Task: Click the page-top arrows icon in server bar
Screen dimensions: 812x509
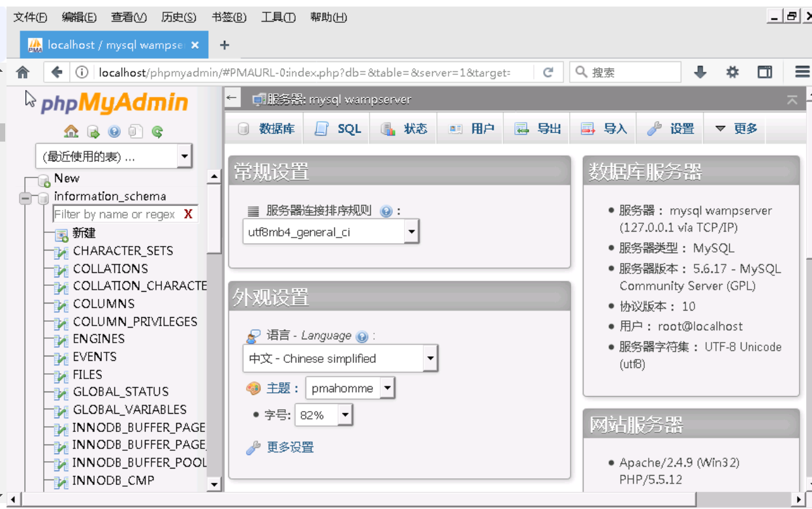Action: [792, 100]
